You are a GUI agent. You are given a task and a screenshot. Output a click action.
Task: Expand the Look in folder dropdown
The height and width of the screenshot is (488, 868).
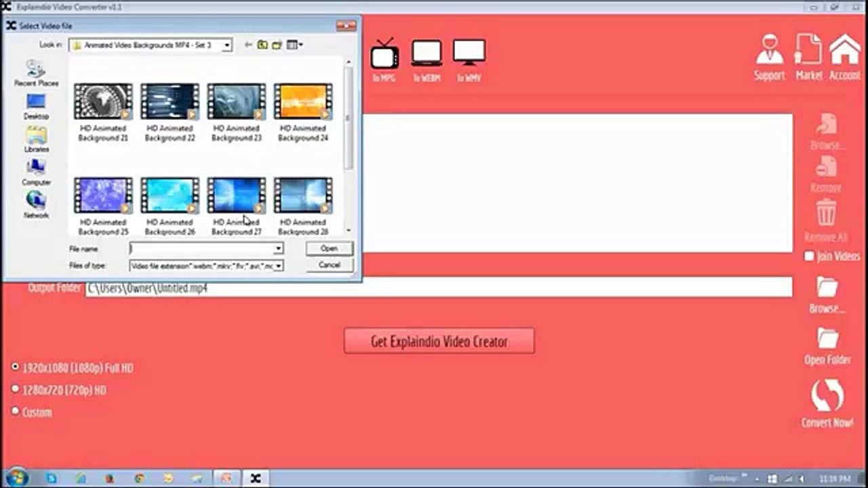(227, 45)
